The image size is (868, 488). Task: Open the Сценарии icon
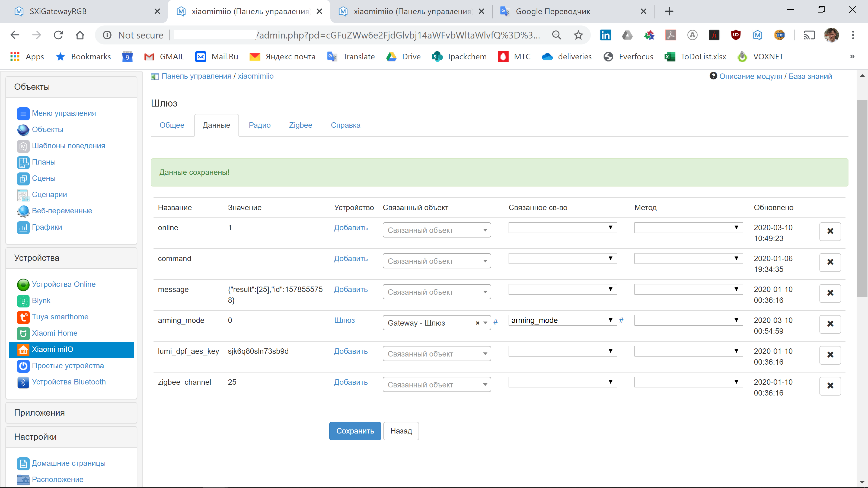coord(23,195)
